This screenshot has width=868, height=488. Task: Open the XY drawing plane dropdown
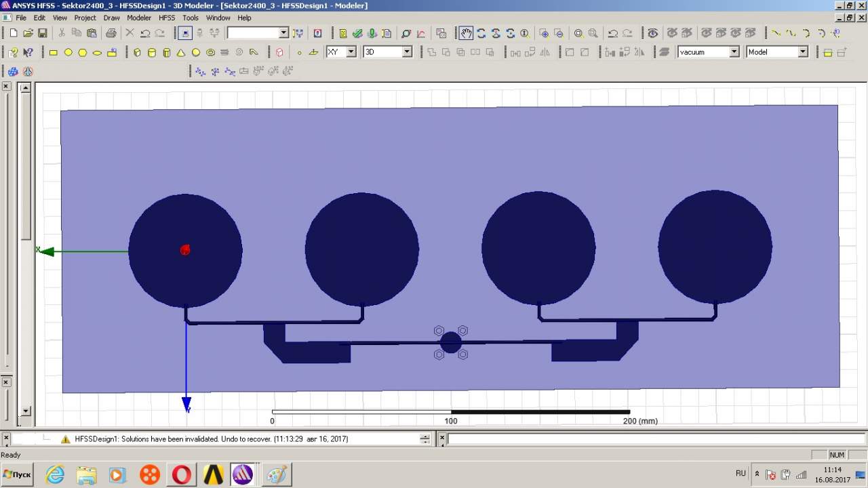[351, 52]
